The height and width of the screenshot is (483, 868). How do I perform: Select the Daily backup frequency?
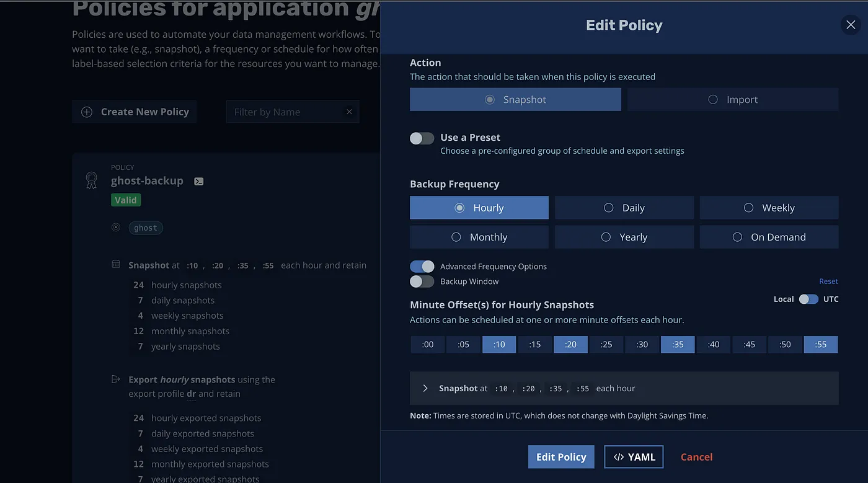pyautogui.click(x=624, y=208)
